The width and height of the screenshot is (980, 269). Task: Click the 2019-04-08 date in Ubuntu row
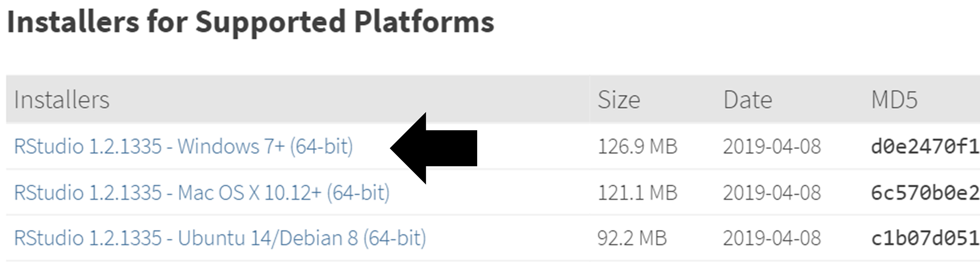[772, 238]
